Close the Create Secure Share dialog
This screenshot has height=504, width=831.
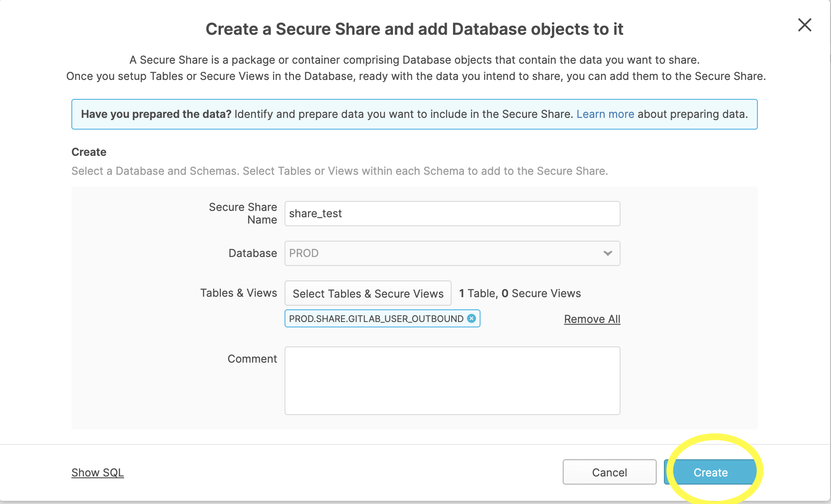(804, 25)
